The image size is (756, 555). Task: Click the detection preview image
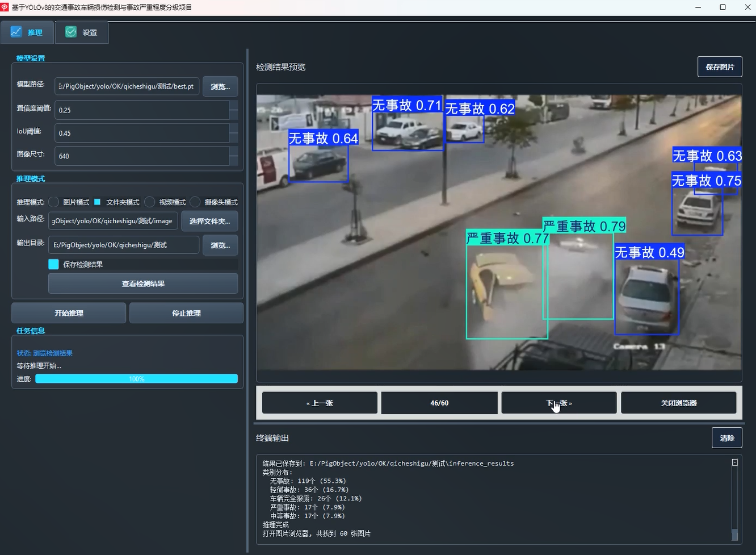point(499,232)
